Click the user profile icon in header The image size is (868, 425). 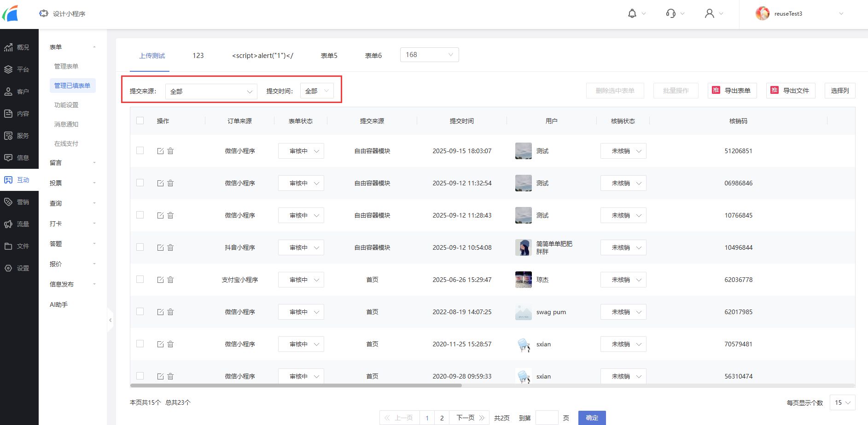point(710,14)
